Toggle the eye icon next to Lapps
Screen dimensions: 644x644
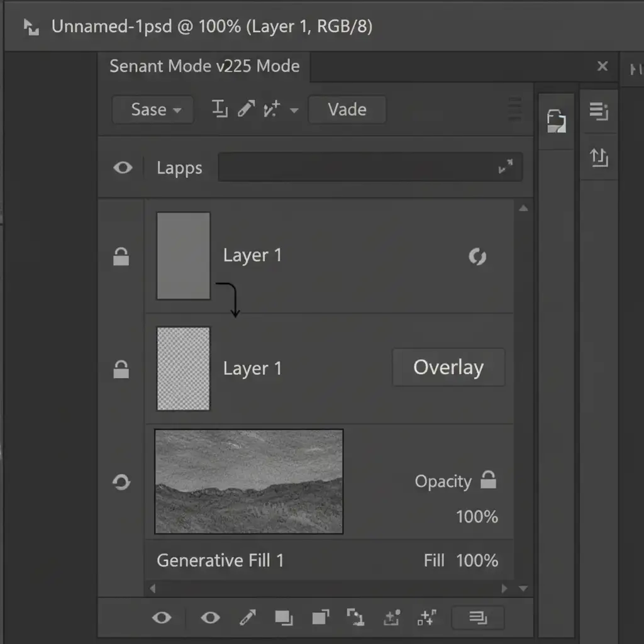click(123, 168)
